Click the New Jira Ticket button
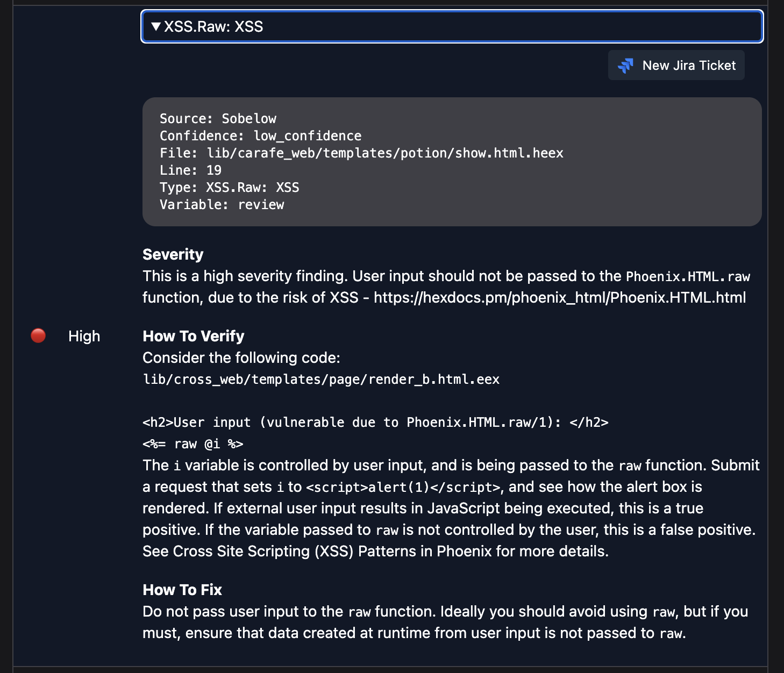Viewport: 784px width, 673px height. pyautogui.click(x=676, y=65)
